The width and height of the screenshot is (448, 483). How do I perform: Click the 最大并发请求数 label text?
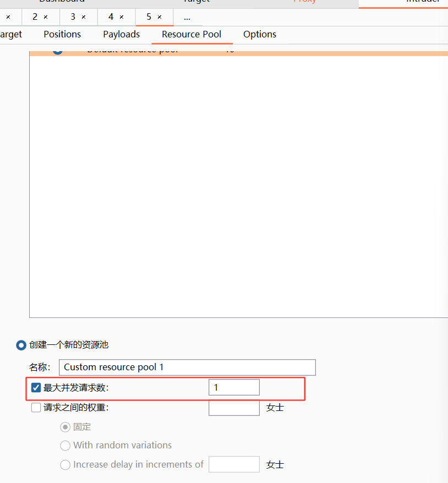(76, 387)
